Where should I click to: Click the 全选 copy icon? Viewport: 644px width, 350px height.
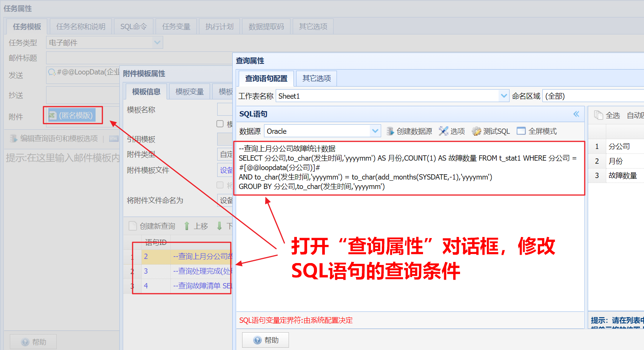[598, 115]
